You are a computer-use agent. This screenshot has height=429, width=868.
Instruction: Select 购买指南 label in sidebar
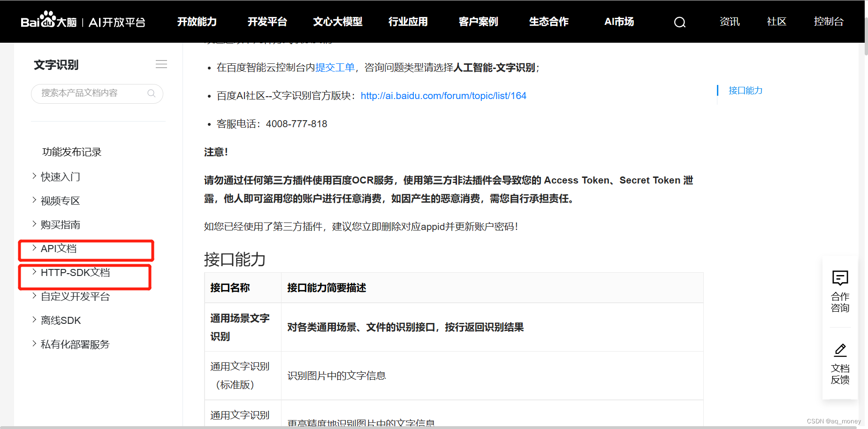click(x=61, y=225)
